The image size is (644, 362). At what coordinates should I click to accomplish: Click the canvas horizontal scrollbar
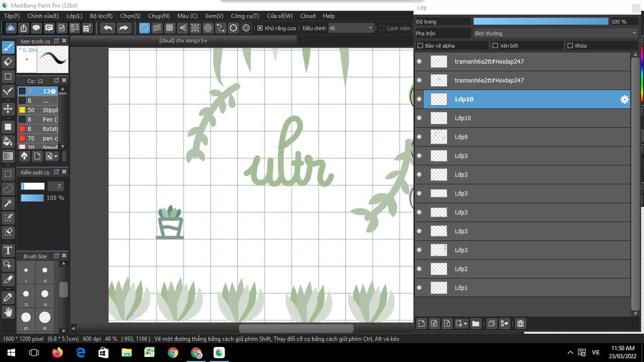click(x=296, y=328)
